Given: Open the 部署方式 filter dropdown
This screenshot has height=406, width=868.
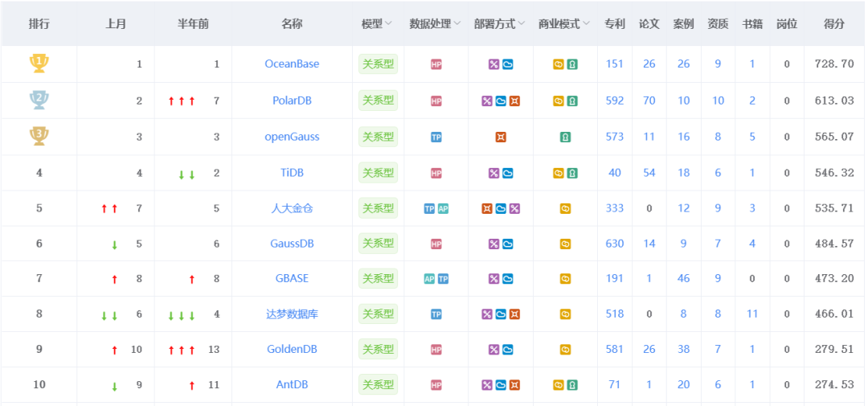Looking at the screenshot, I should [x=522, y=24].
